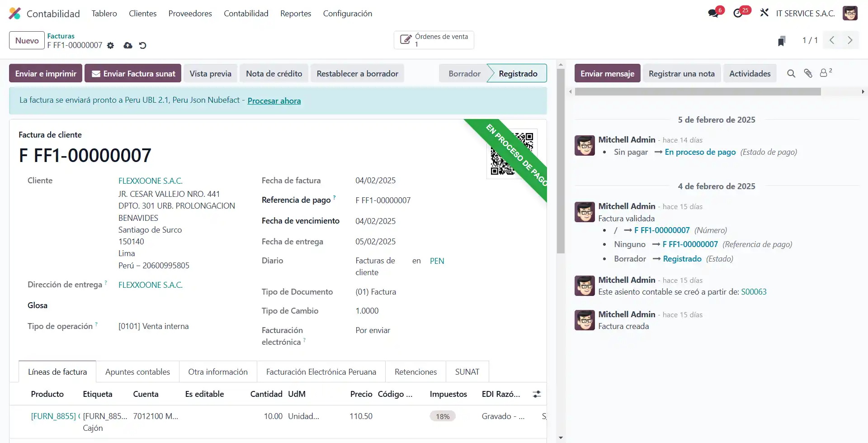This screenshot has width=868, height=443.
Task: Click Vista previa button
Action: point(210,73)
